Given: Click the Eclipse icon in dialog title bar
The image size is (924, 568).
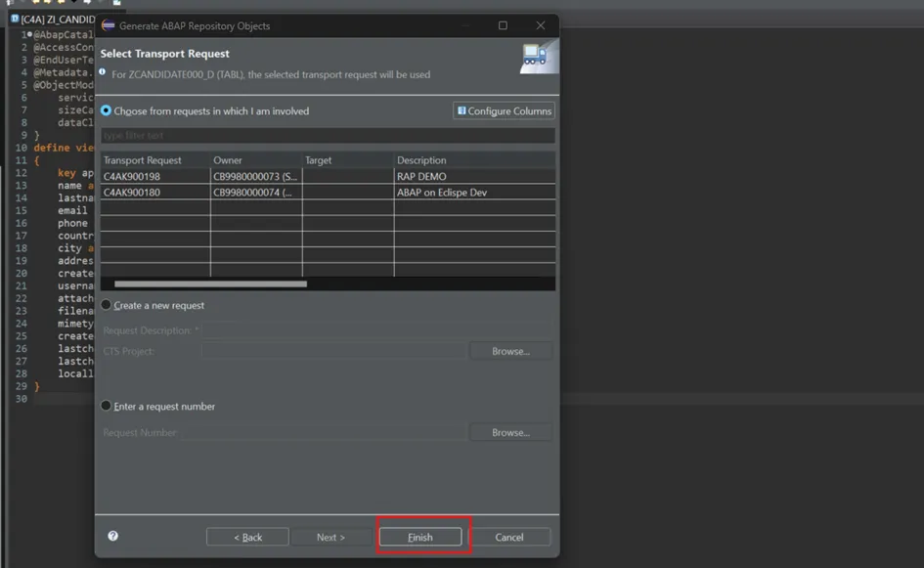Looking at the screenshot, I should (108, 25).
